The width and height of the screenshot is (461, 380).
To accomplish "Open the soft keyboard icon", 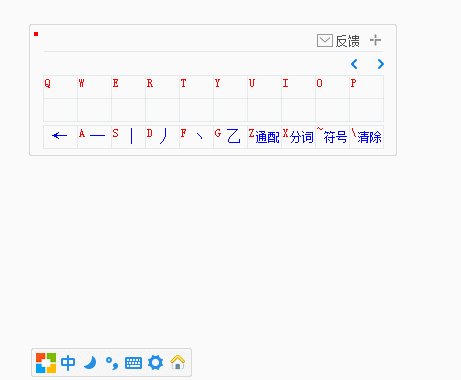I will tap(133, 363).
